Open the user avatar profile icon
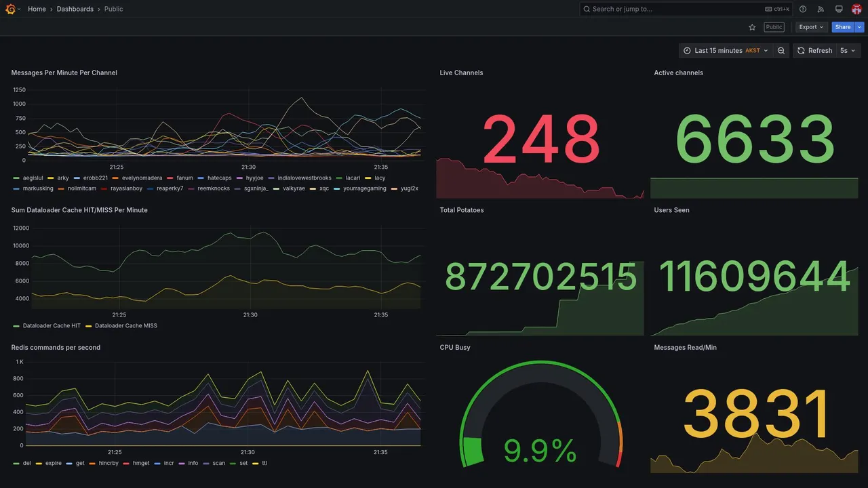Screen dimensions: 868x488 (856, 9)
